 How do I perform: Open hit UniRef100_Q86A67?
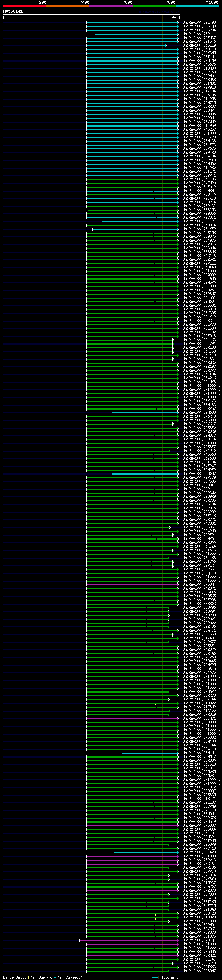pyautogui.click(x=199, y=527)
